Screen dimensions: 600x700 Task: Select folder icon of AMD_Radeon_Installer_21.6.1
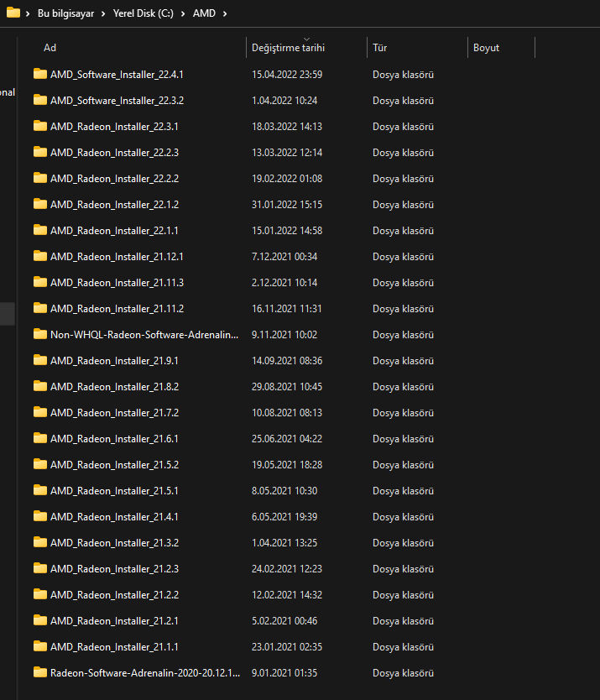click(x=40, y=438)
